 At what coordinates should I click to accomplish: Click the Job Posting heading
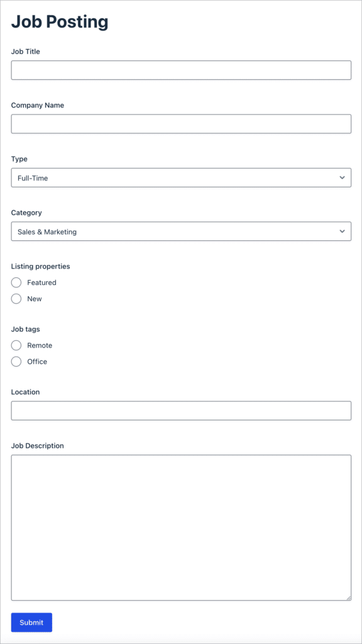point(60,22)
